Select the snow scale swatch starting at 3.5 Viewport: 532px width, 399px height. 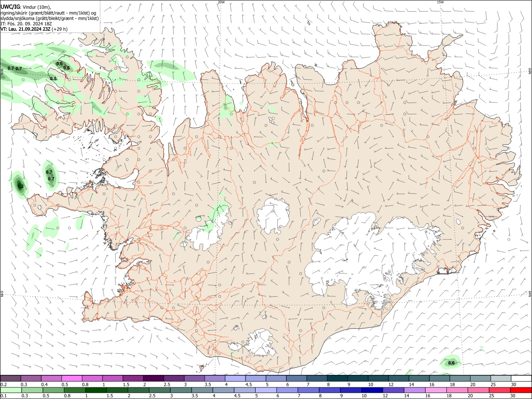pos(214,378)
